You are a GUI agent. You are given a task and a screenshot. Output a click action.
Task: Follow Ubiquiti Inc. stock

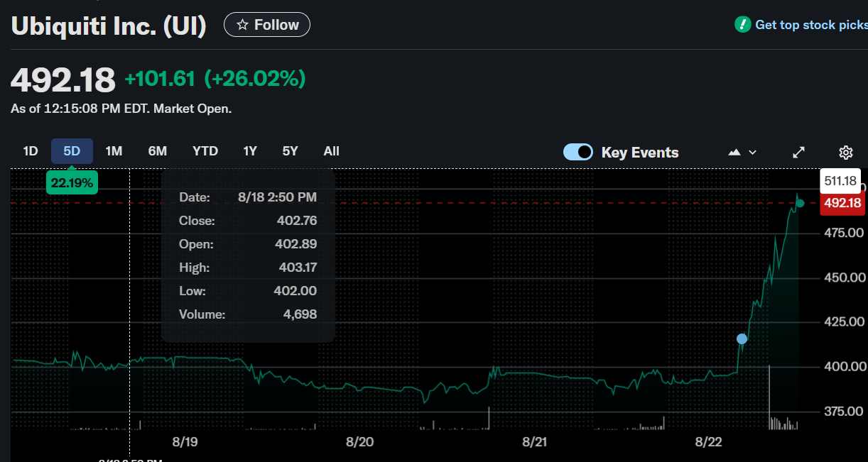click(x=267, y=25)
